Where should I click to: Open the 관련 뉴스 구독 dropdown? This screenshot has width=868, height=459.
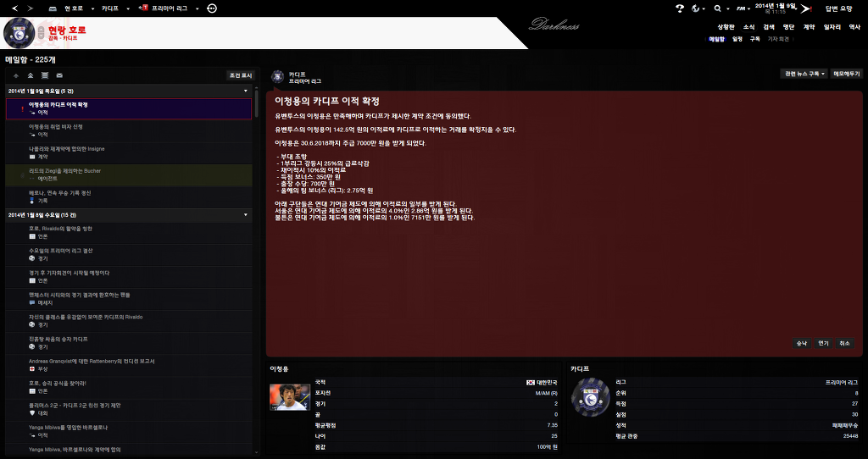(805, 74)
